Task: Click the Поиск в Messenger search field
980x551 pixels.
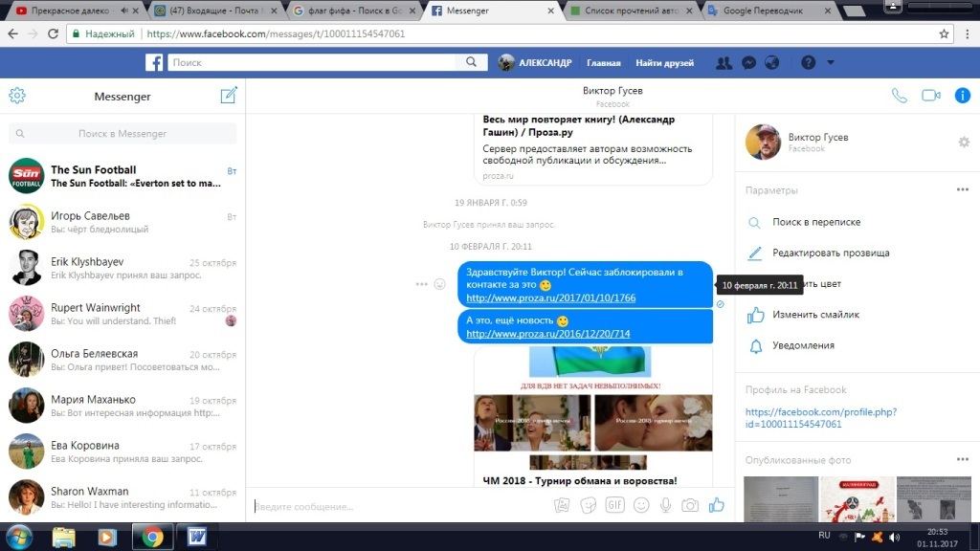Action: pyautogui.click(x=122, y=133)
